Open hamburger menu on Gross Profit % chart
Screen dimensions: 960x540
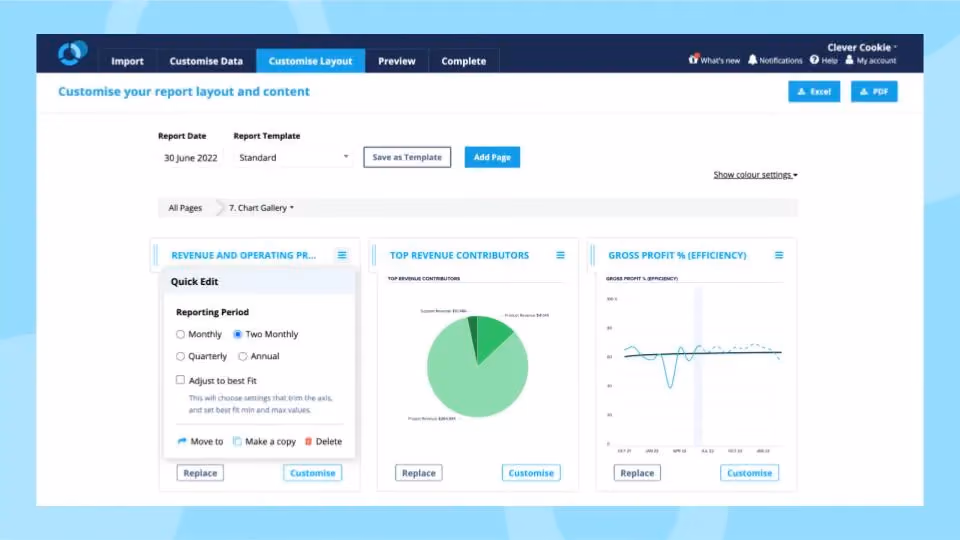click(x=779, y=255)
